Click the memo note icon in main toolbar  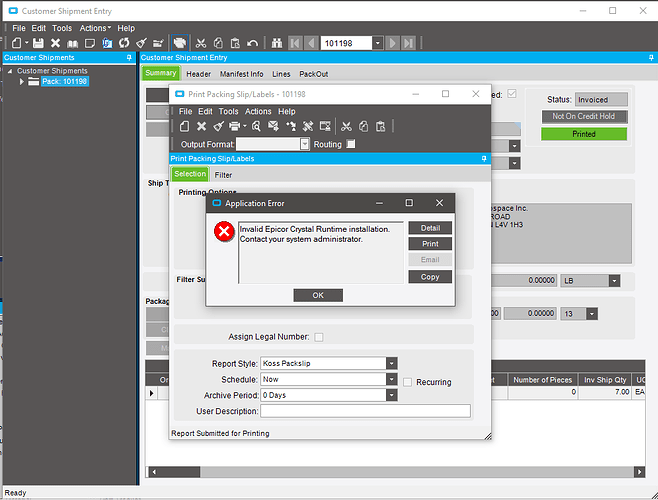point(90,43)
